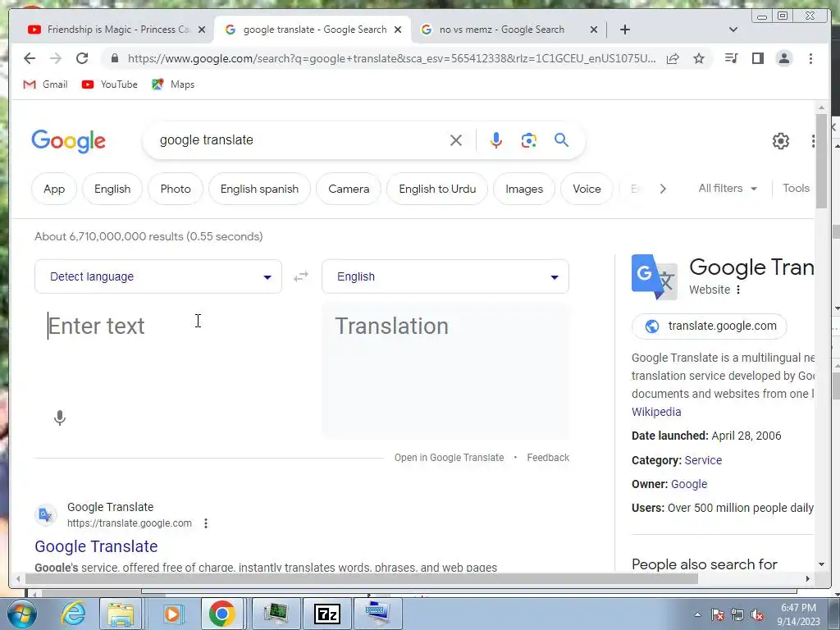The width and height of the screenshot is (840, 630).
Task: Go back with the browser back arrow
Action: pos(30,58)
